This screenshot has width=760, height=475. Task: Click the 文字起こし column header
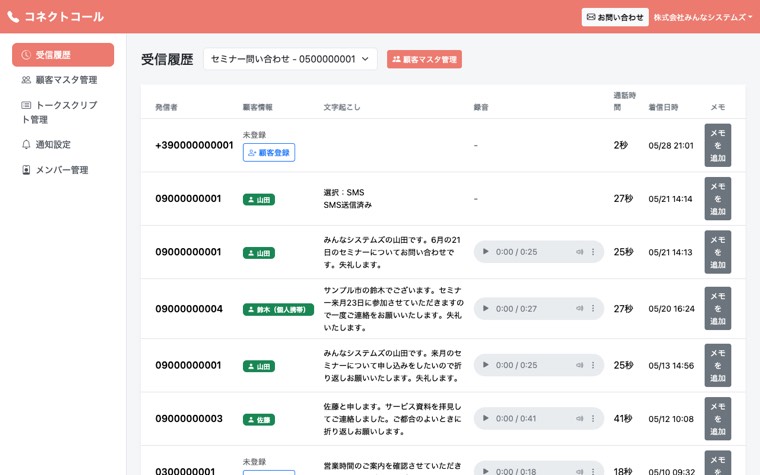pos(342,107)
